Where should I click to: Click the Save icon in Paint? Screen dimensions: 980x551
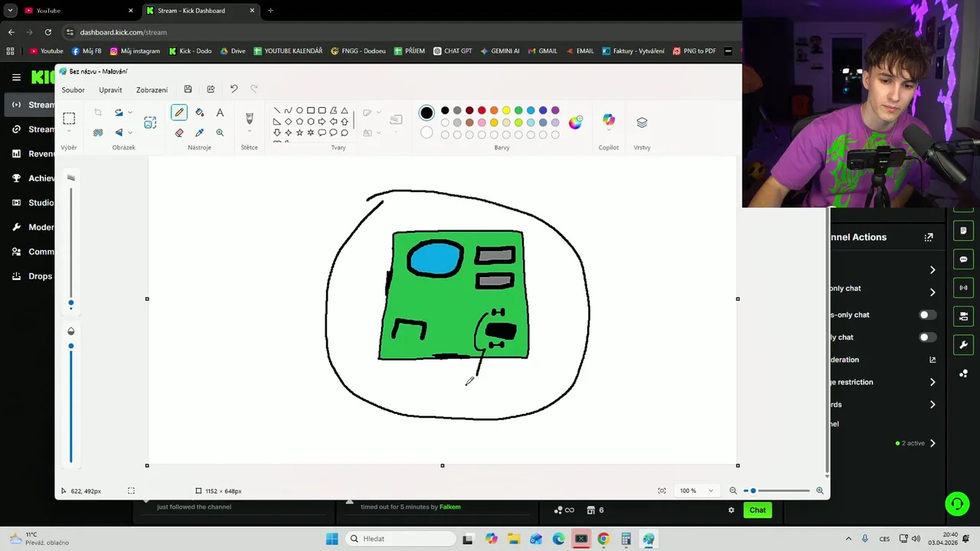click(x=188, y=90)
